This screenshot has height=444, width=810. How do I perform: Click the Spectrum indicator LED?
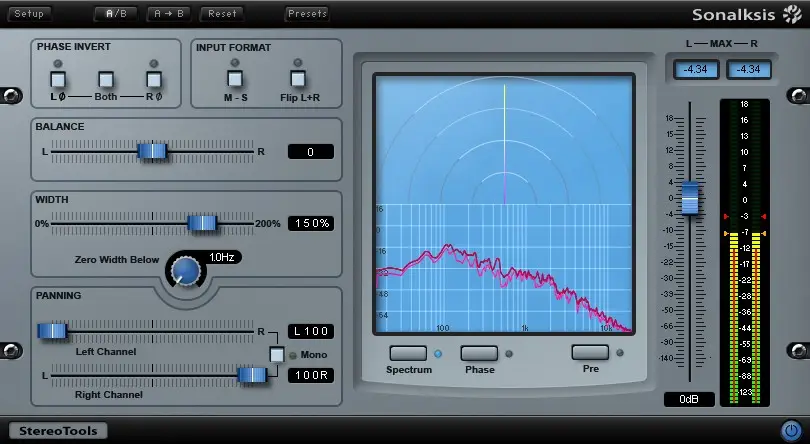point(438,354)
